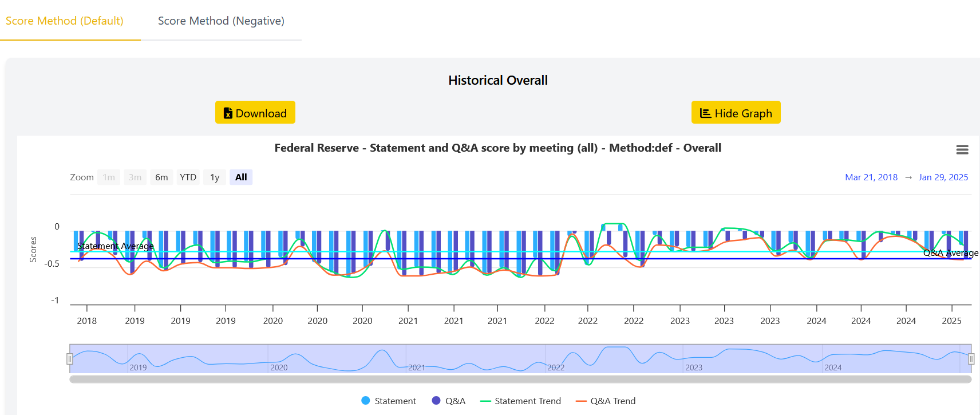Click the gray horizontal navigator scrollbar
Image resolution: width=980 pixels, height=415 pixels.
tap(520, 379)
